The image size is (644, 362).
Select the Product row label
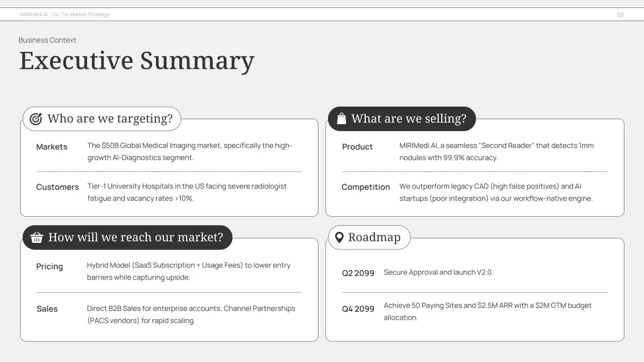click(357, 147)
